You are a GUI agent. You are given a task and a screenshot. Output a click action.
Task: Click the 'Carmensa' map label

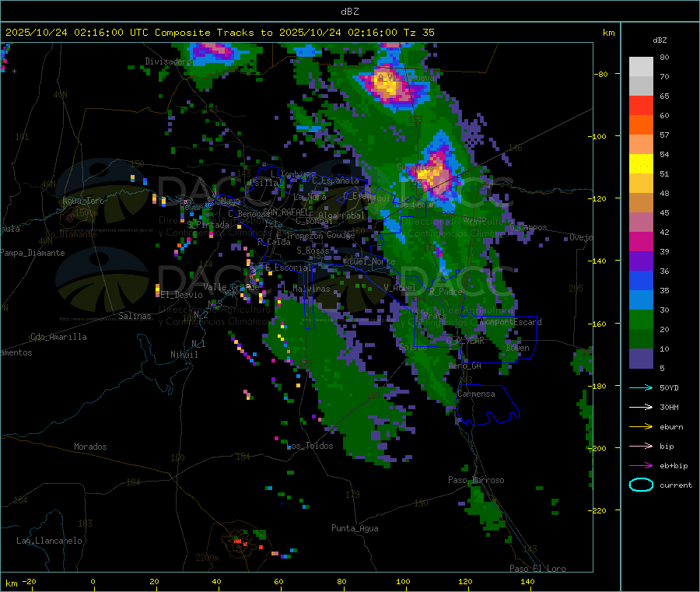(476, 394)
